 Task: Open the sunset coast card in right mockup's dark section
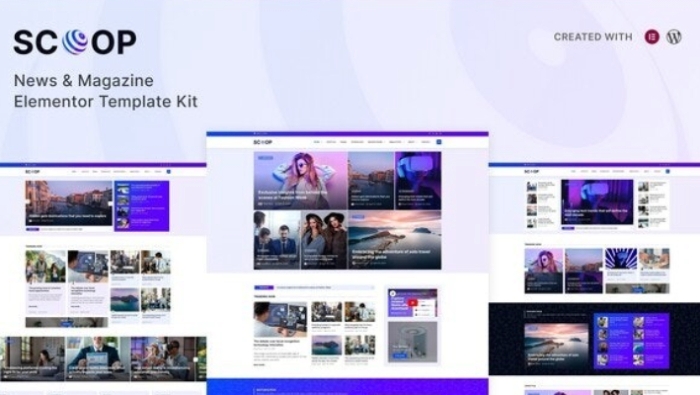556,346
